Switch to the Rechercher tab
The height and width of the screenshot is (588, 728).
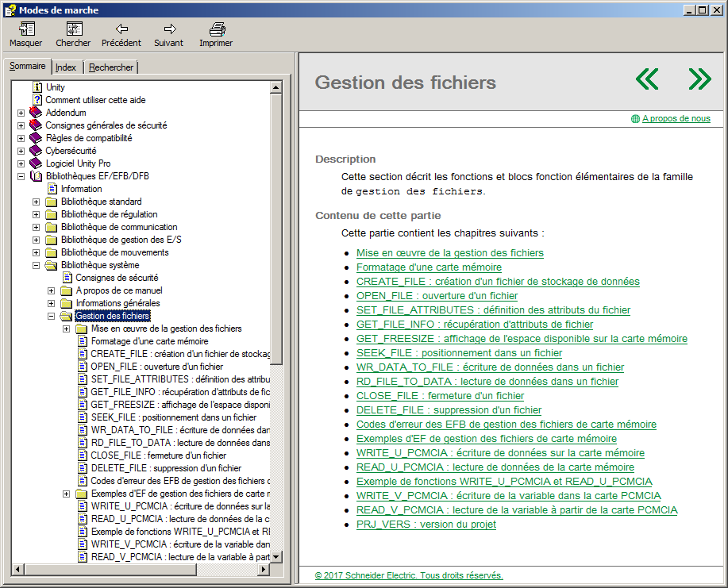coord(111,67)
